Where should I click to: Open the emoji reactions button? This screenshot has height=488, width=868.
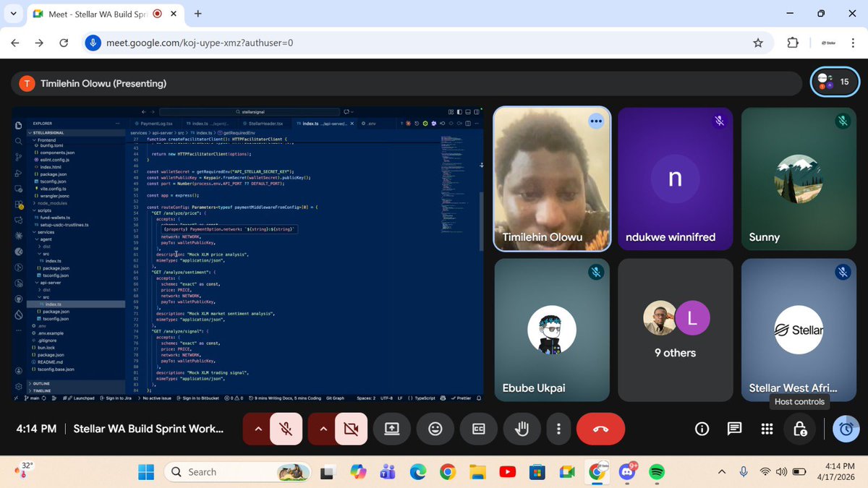click(435, 429)
